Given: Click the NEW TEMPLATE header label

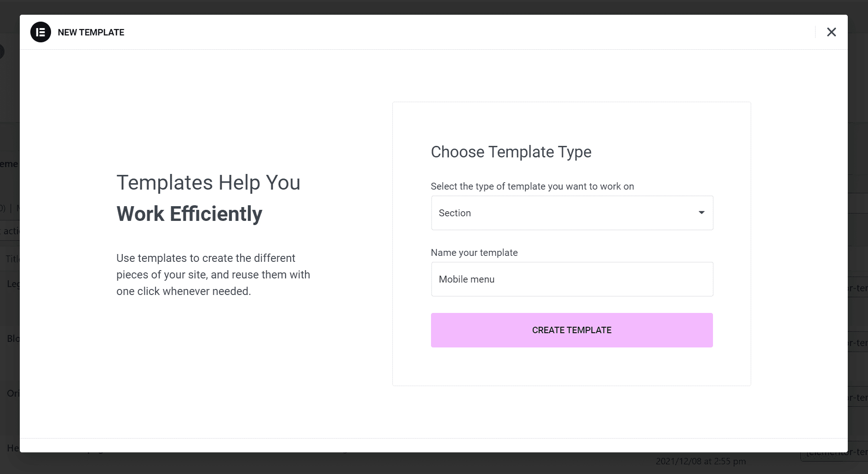Looking at the screenshot, I should 91,32.
